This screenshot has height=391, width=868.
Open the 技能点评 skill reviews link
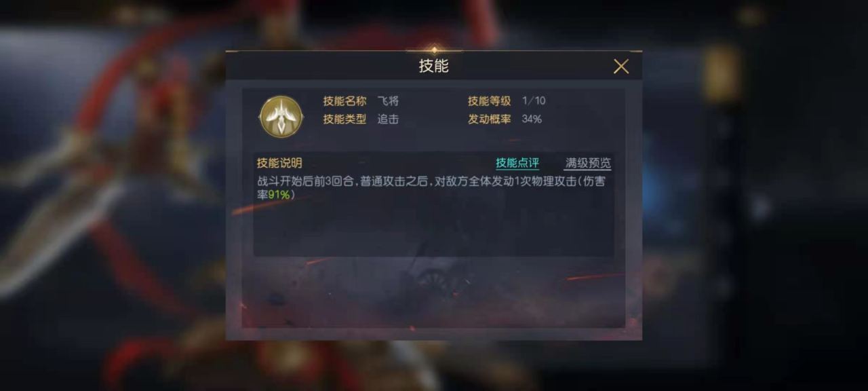(517, 163)
